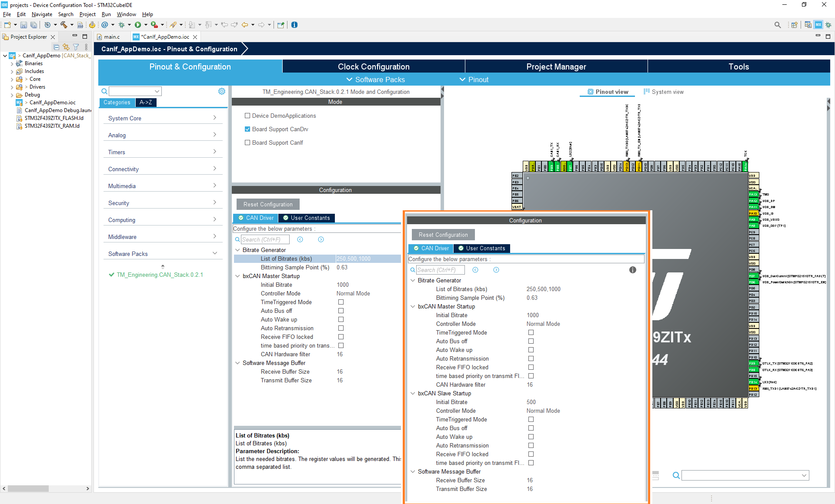The width and height of the screenshot is (835, 504).
Task: Click the round info icon beside the parameter search
Action: (x=633, y=270)
